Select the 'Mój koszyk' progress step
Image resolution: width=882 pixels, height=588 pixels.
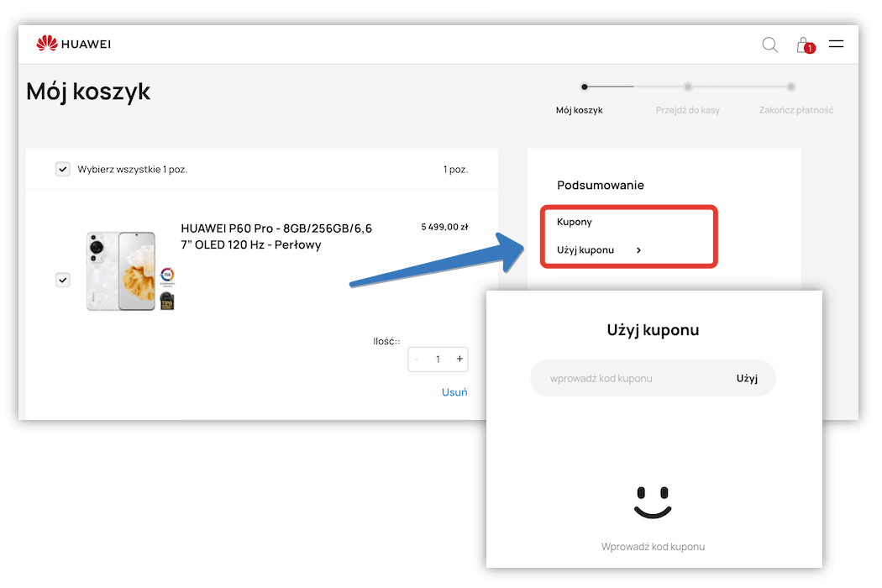(579, 110)
